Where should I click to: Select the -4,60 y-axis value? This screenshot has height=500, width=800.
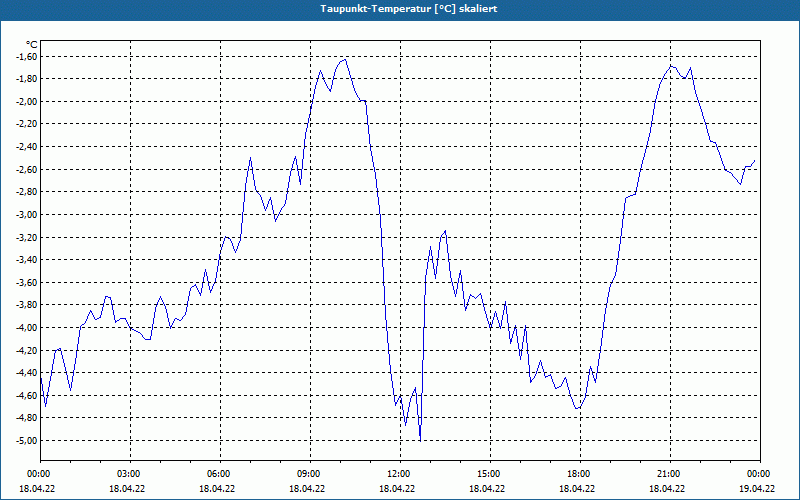(x=26, y=395)
